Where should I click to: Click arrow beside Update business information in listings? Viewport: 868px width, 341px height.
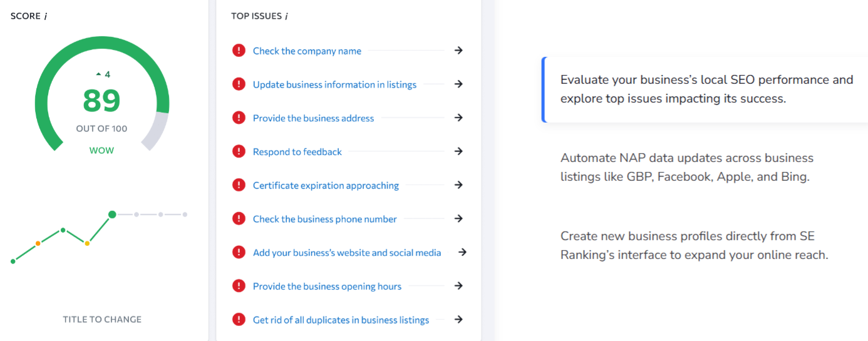458,84
